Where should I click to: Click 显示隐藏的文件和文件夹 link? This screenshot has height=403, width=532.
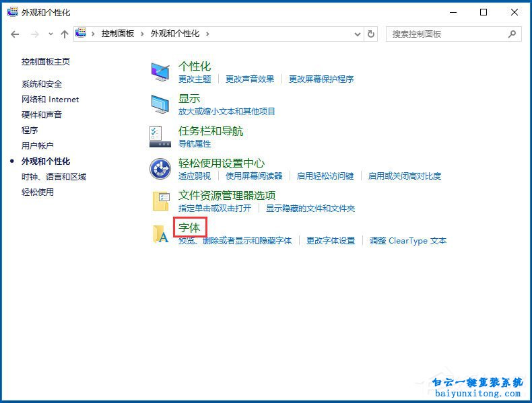pyautogui.click(x=310, y=208)
